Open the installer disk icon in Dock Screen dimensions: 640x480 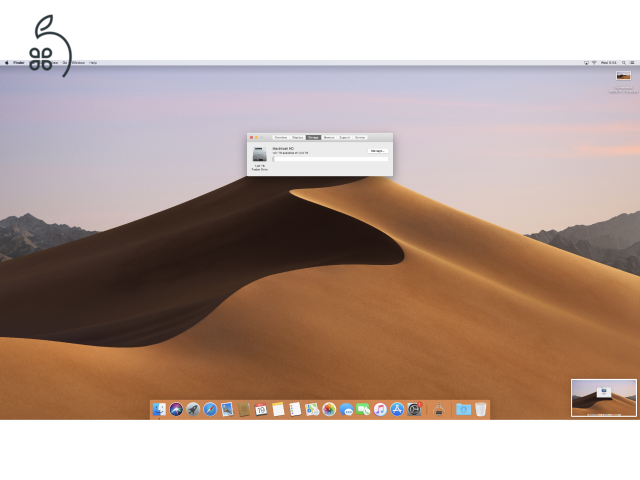coord(439,409)
